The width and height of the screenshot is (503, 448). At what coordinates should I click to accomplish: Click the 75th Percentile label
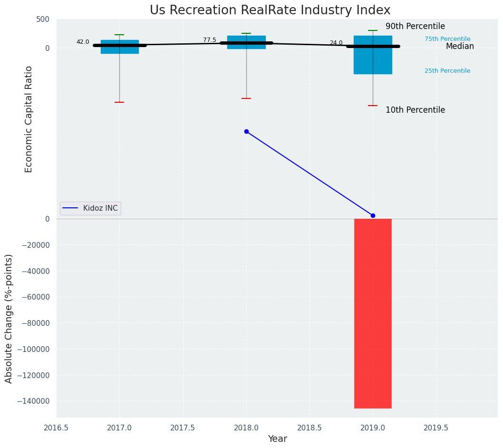[447, 39]
